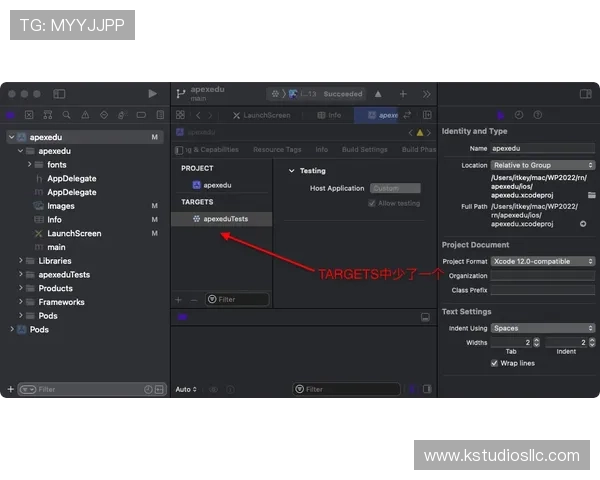Switch to the Build Settings tab

364,150
